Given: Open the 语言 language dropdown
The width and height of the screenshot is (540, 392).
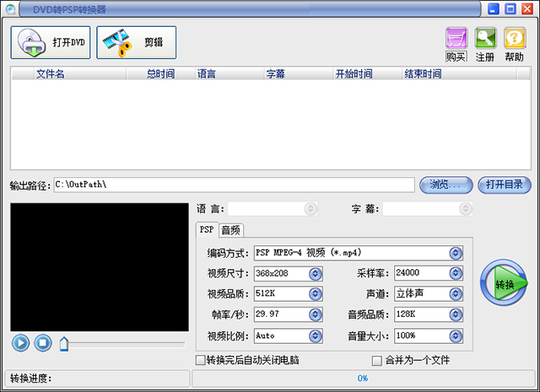Looking at the screenshot, I should [310, 208].
